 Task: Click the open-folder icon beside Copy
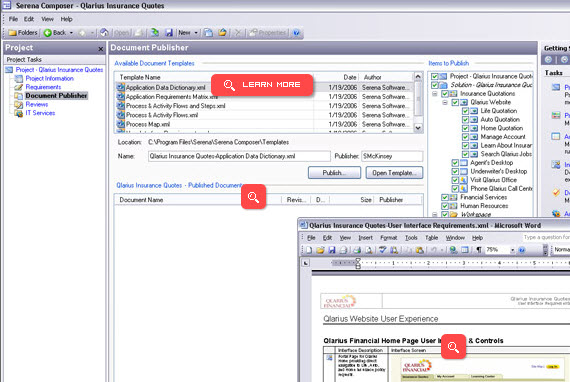[222, 33]
